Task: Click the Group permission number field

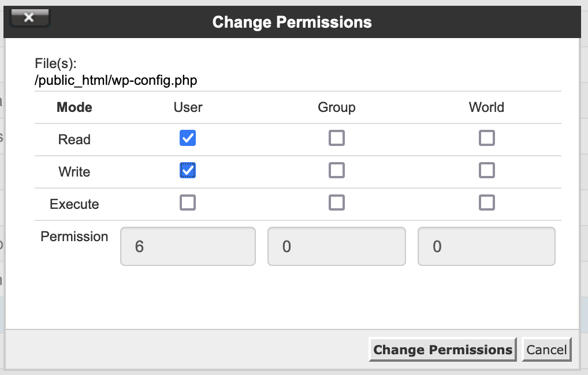Action: coord(337,246)
